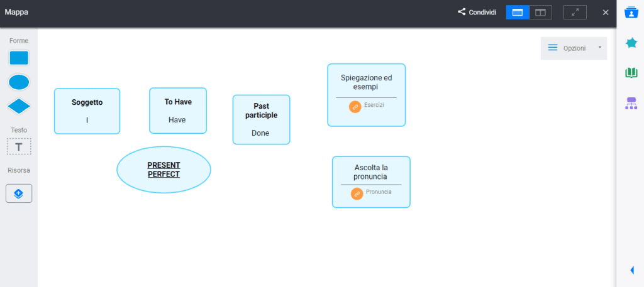The image size is (644, 287).
Task: Select the rectangle shape tool
Action: pos(19,58)
